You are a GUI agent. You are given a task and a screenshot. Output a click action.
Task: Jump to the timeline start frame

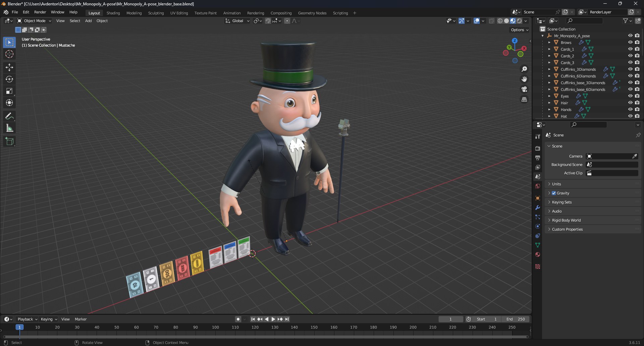(x=253, y=319)
